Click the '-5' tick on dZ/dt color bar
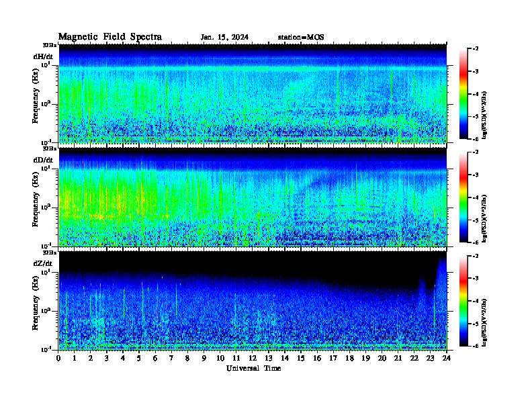532x411 pixels. tap(476, 324)
